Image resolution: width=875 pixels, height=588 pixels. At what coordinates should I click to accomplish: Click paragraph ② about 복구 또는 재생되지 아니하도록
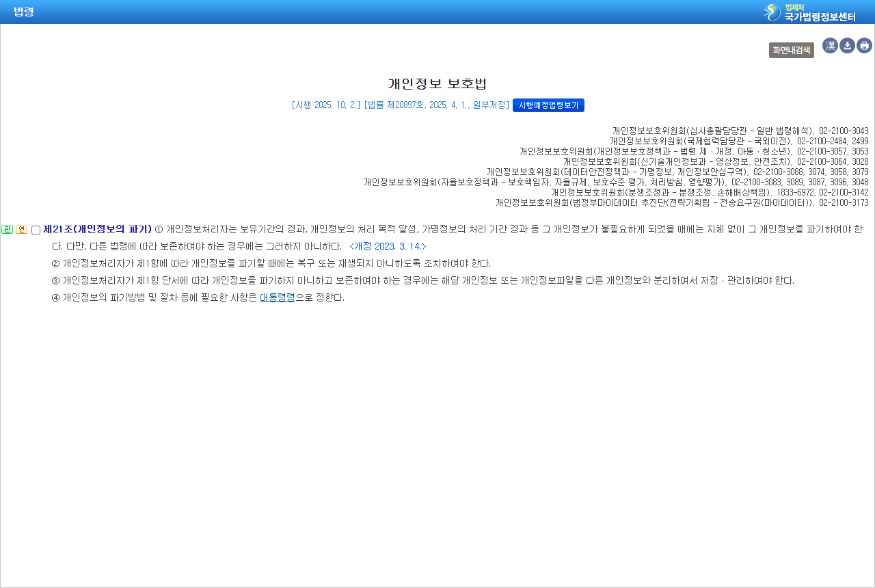[x=271, y=263]
